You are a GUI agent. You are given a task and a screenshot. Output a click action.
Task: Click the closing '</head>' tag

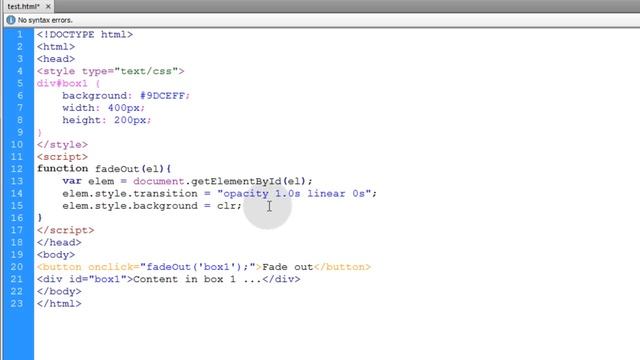coord(59,242)
